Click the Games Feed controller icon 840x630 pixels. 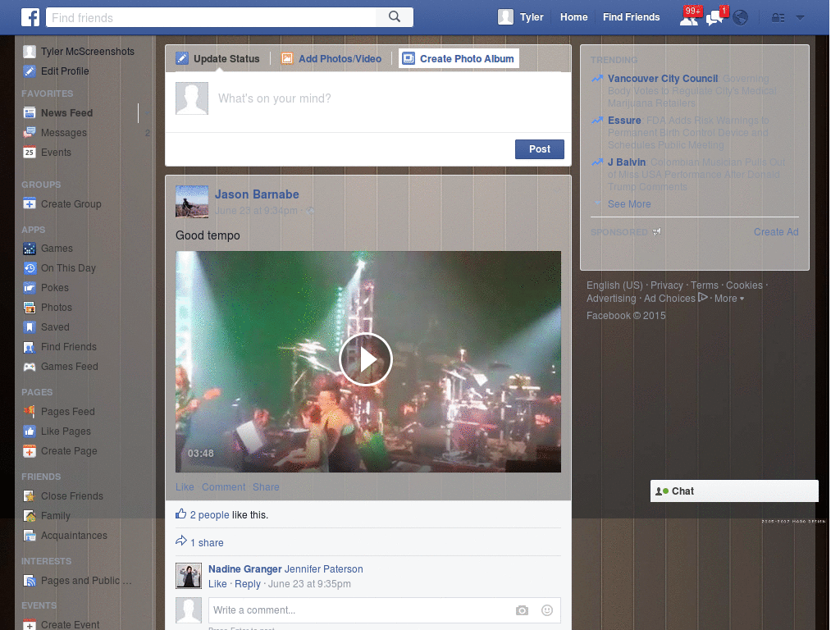point(30,367)
